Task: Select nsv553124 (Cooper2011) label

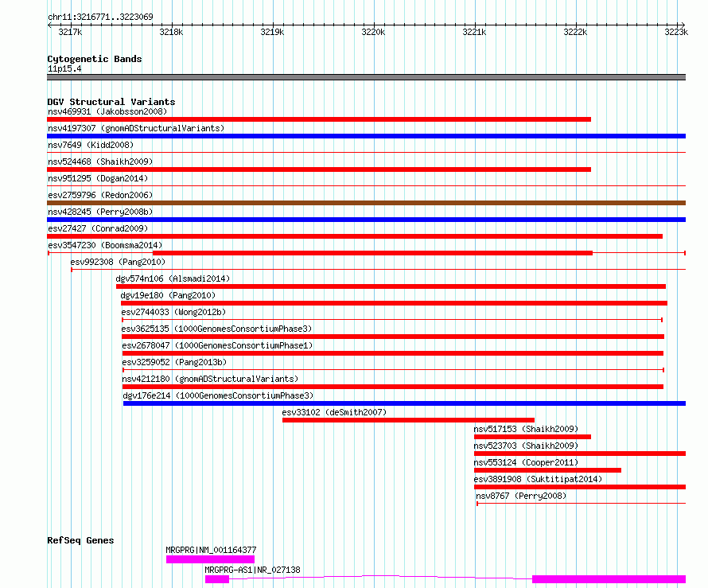Action: 526,462
